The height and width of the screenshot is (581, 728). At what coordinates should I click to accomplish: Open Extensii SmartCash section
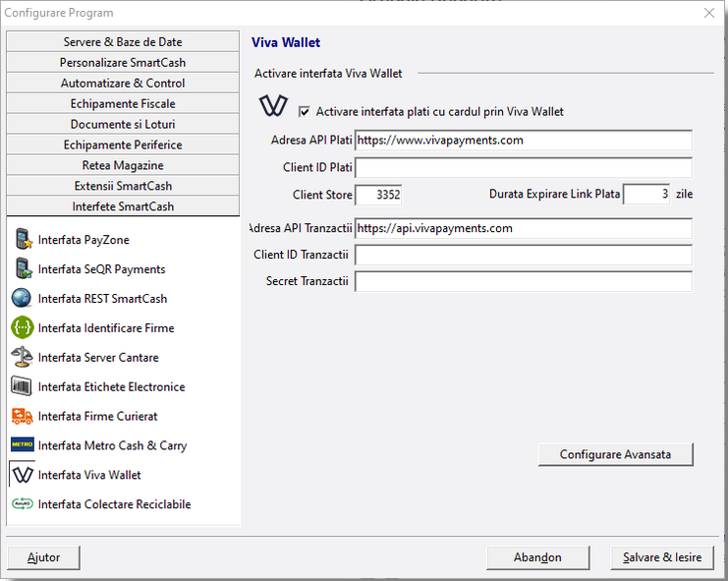click(123, 185)
